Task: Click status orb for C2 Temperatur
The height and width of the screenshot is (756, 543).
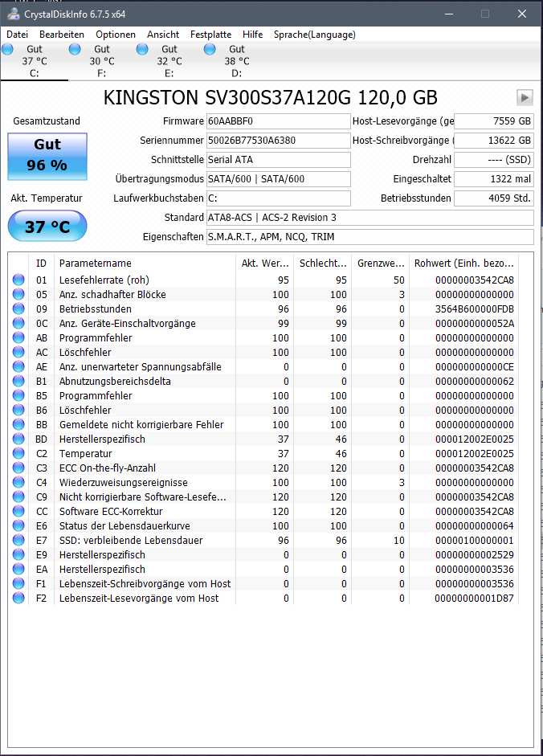Action: point(18,453)
